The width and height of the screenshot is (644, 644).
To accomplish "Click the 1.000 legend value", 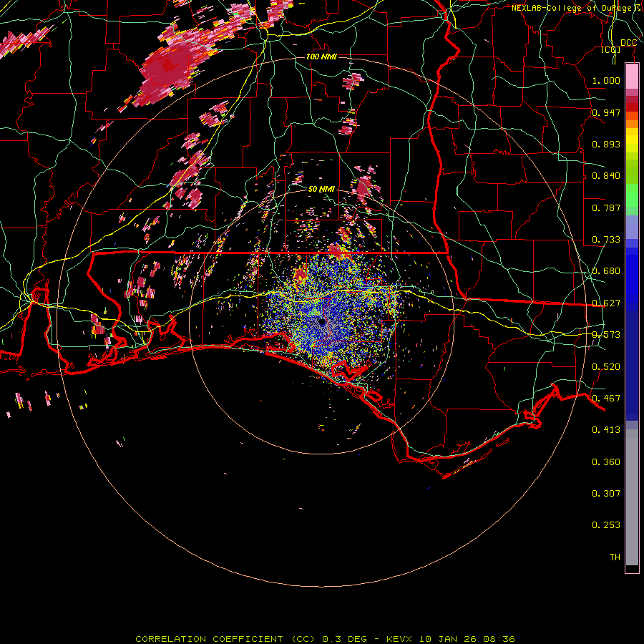I will click(x=606, y=80).
